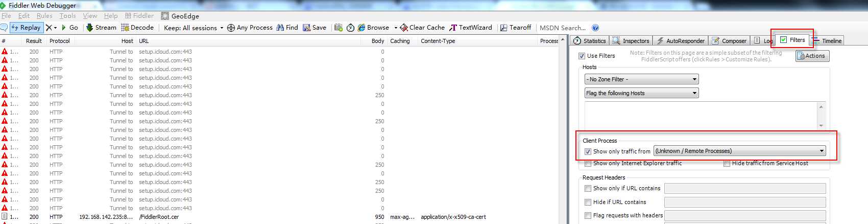Open the GeoEdge menu item

pos(180,16)
